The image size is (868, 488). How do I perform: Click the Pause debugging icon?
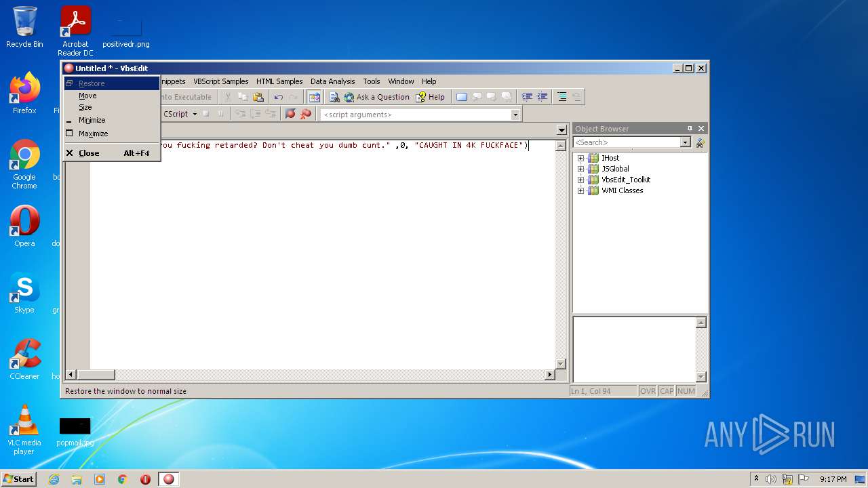pos(220,114)
